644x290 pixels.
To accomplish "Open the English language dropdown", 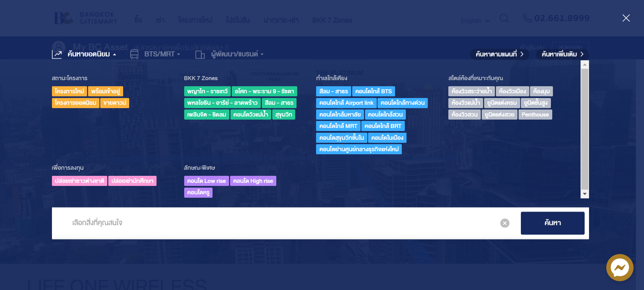I will pyautogui.click(x=475, y=21).
